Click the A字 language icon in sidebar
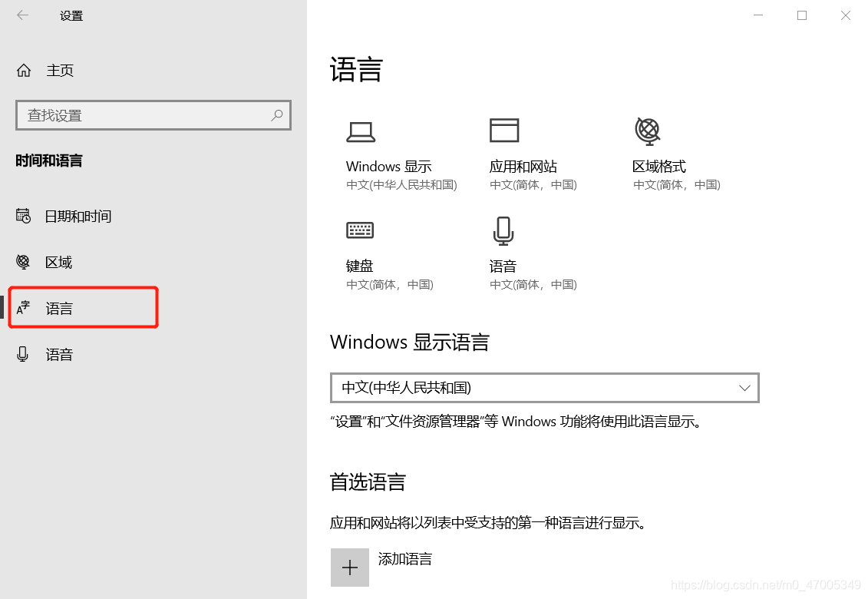Image resolution: width=868 pixels, height=599 pixels. [x=23, y=307]
